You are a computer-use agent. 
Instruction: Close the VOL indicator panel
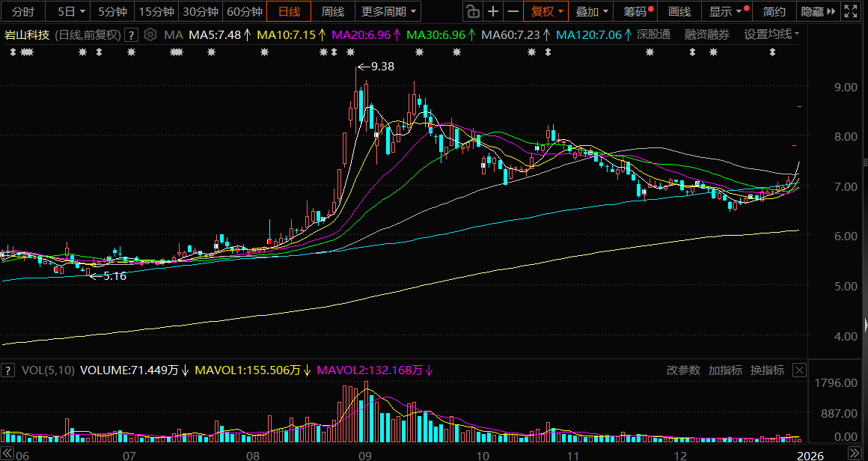click(799, 370)
